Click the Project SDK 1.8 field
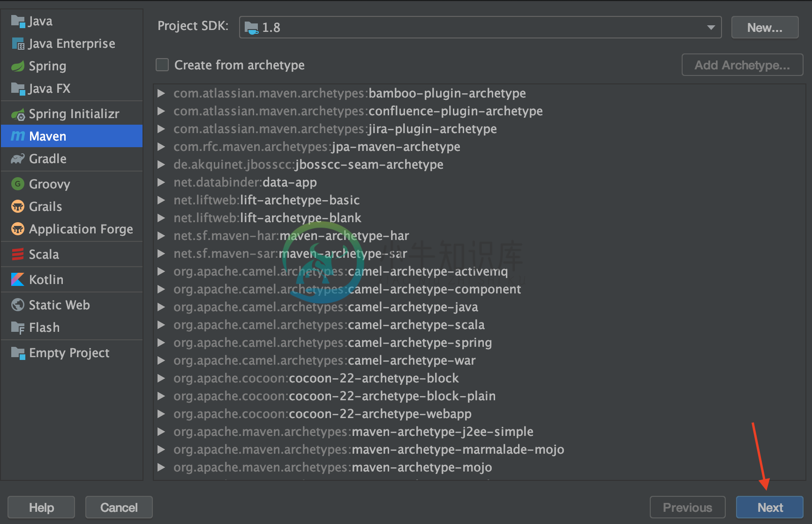Screen dimensions: 812x524 click(x=480, y=27)
